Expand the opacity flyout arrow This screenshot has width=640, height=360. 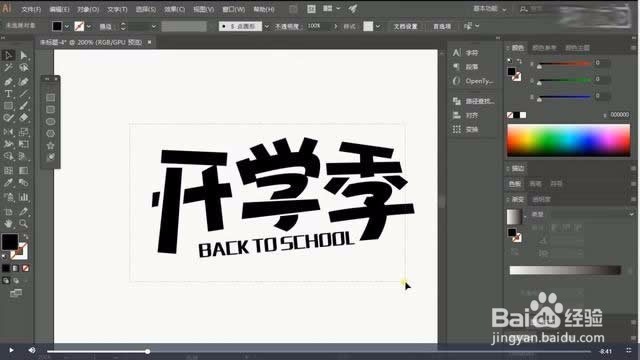click(336, 26)
